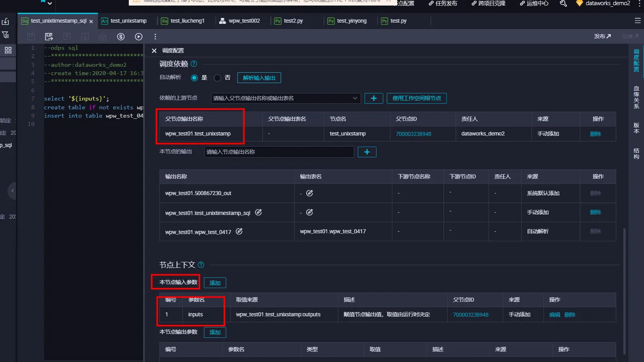
Task: Open the three-dot more menu in toolbar
Action: click(155, 36)
